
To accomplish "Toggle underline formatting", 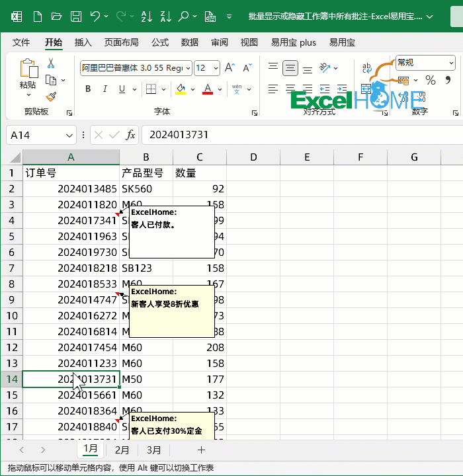I will pos(122,89).
